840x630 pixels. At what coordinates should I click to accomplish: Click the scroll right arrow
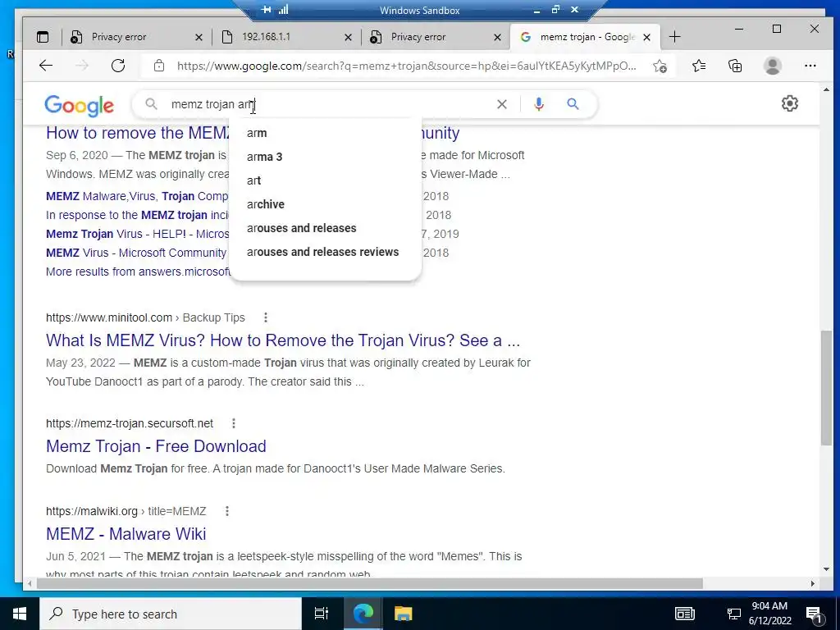tap(813, 583)
